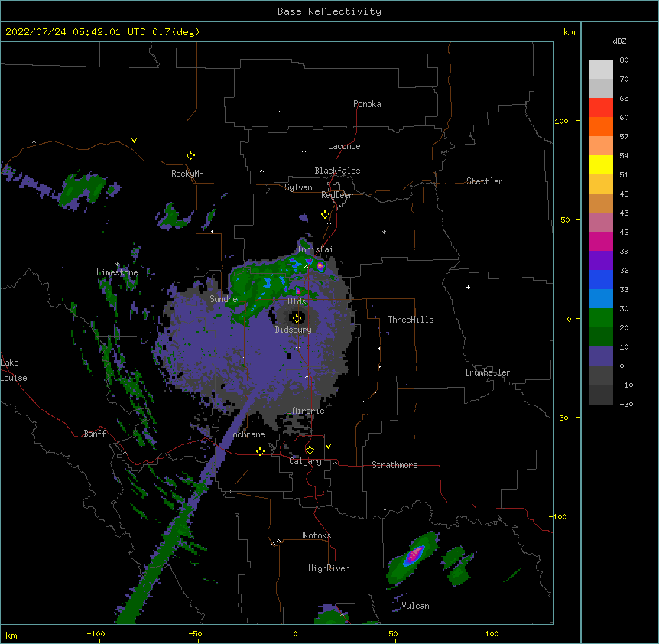659x644 pixels.
Task: Click the Sylvan city label
Action: pyautogui.click(x=298, y=187)
